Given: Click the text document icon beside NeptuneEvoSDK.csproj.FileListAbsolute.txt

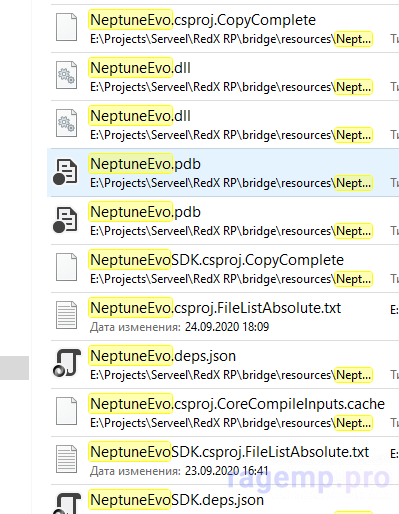Looking at the screenshot, I should click(66, 459).
